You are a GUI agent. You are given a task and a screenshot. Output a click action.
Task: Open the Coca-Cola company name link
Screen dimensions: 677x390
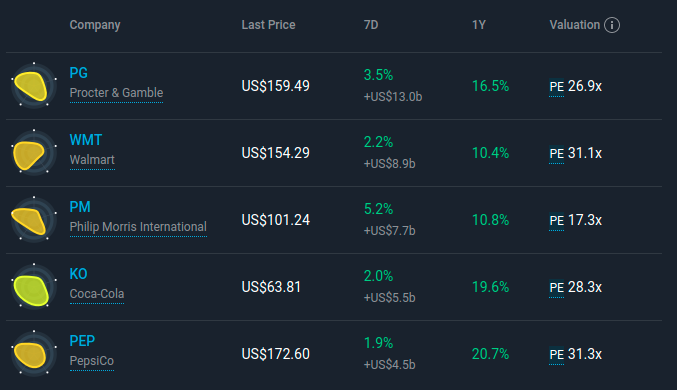click(97, 294)
